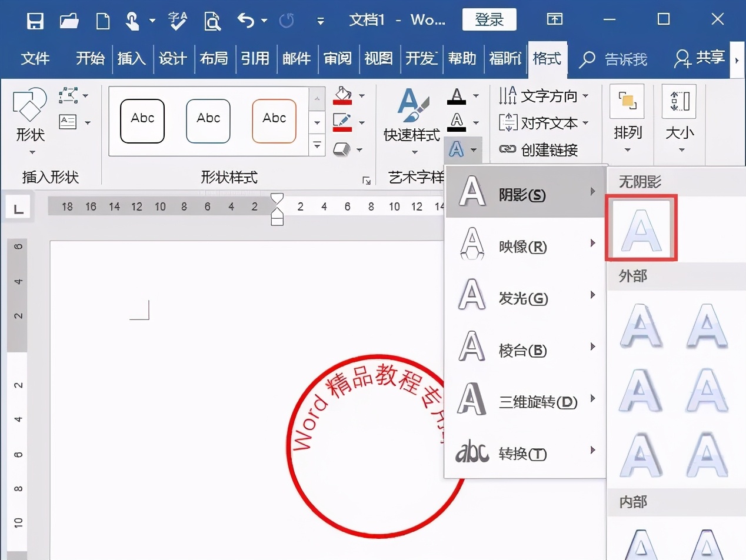Screen dimensions: 746x560
Task: Click 创建链接 create link button
Action: [x=538, y=150]
